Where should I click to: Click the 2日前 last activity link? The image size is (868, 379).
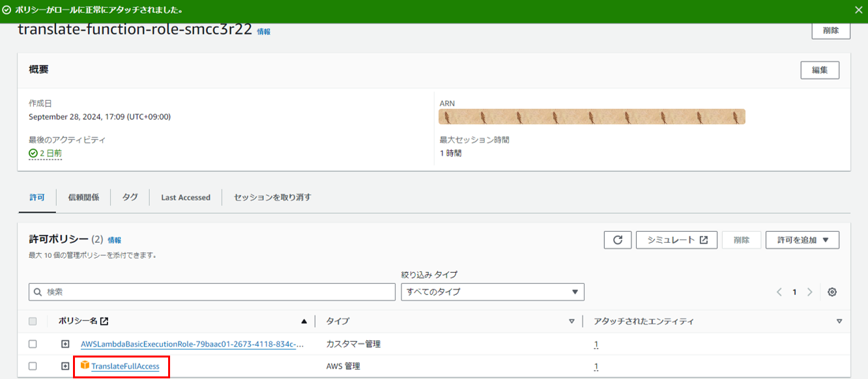pyautogui.click(x=50, y=153)
